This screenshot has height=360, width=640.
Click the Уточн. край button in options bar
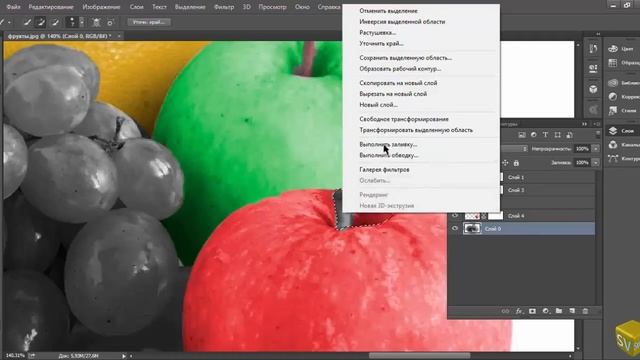149,22
